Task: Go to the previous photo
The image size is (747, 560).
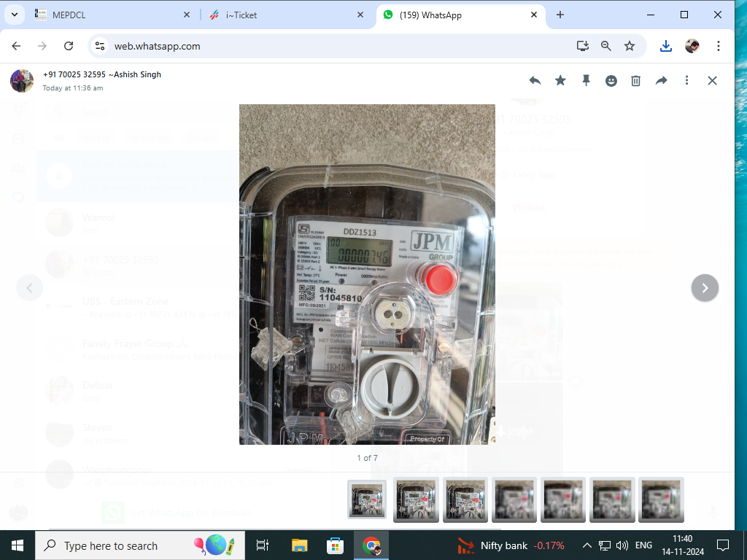Action: [x=29, y=287]
